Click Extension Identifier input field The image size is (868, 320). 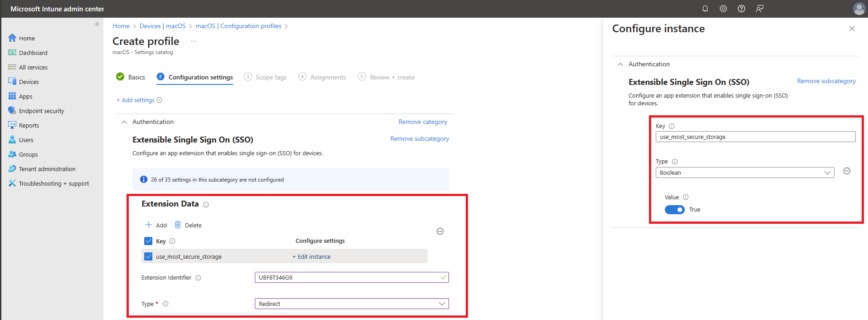click(x=352, y=277)
